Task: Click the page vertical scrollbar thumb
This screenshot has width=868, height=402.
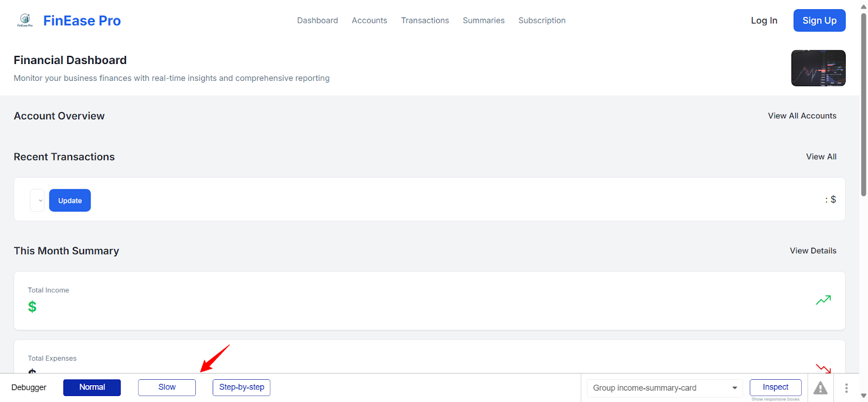Action: click(864, 104)
